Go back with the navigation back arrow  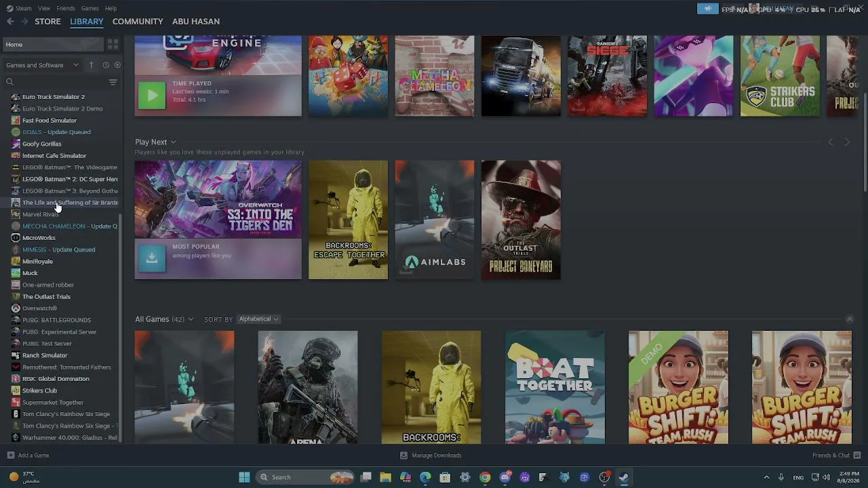(10, 22)
